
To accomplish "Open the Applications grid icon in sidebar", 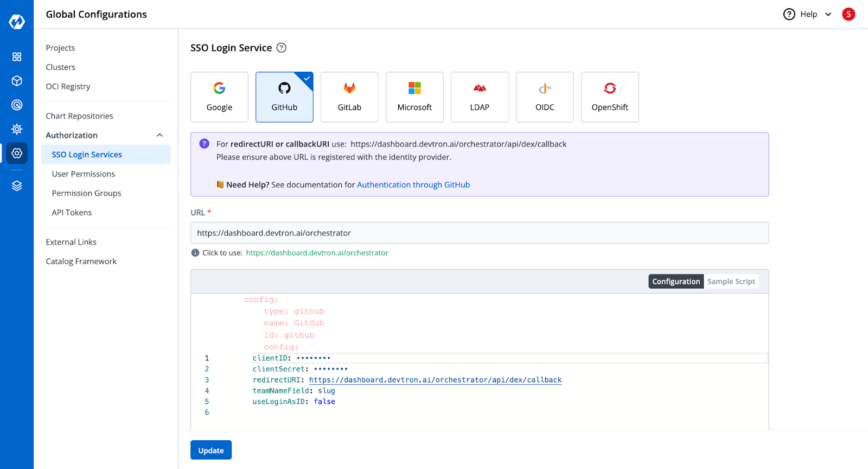I will point(17,56).
